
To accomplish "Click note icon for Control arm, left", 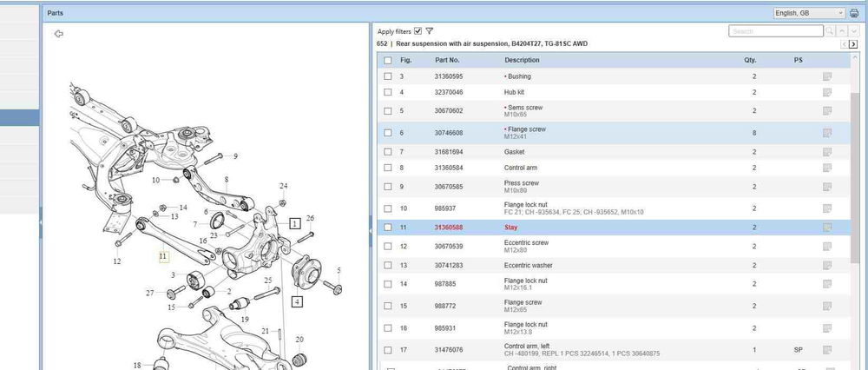I will 827,350.
